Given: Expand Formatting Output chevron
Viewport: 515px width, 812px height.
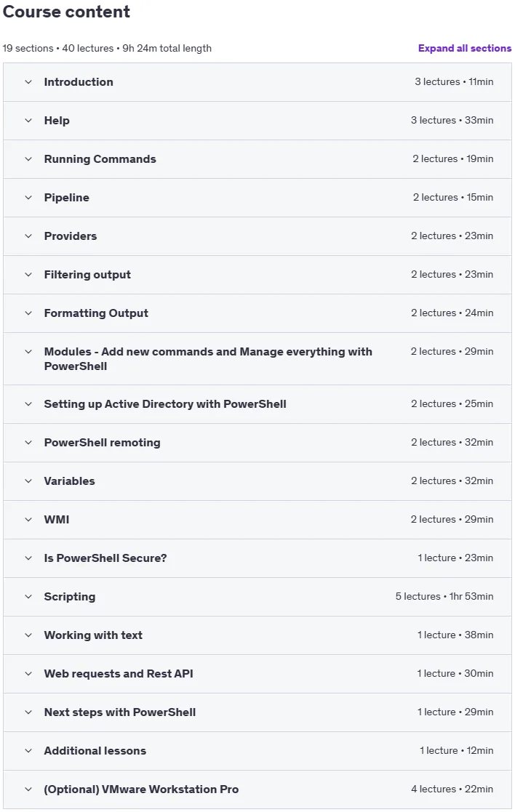Looking at the screenshot, I should [x=28, y=313].
